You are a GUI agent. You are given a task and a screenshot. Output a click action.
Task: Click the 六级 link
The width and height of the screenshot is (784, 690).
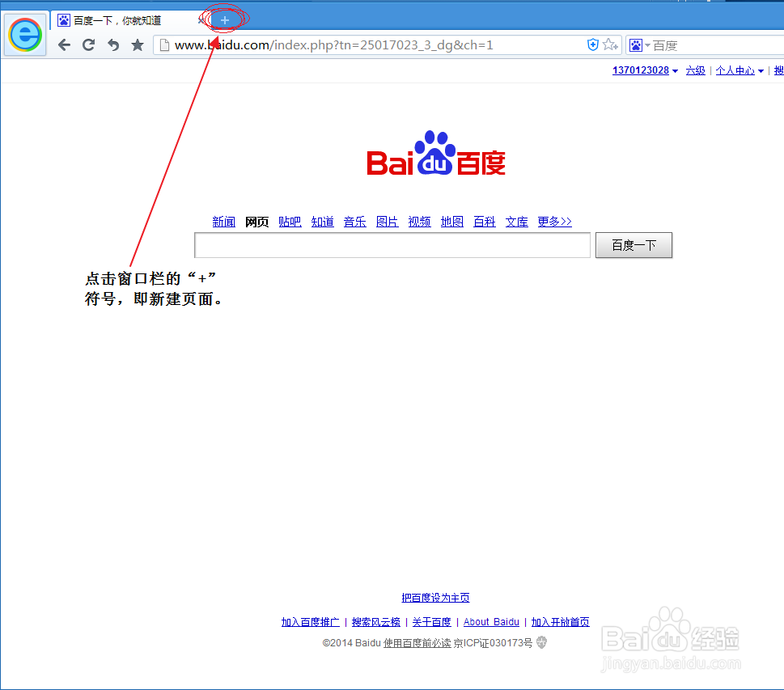tap(696, 70)
